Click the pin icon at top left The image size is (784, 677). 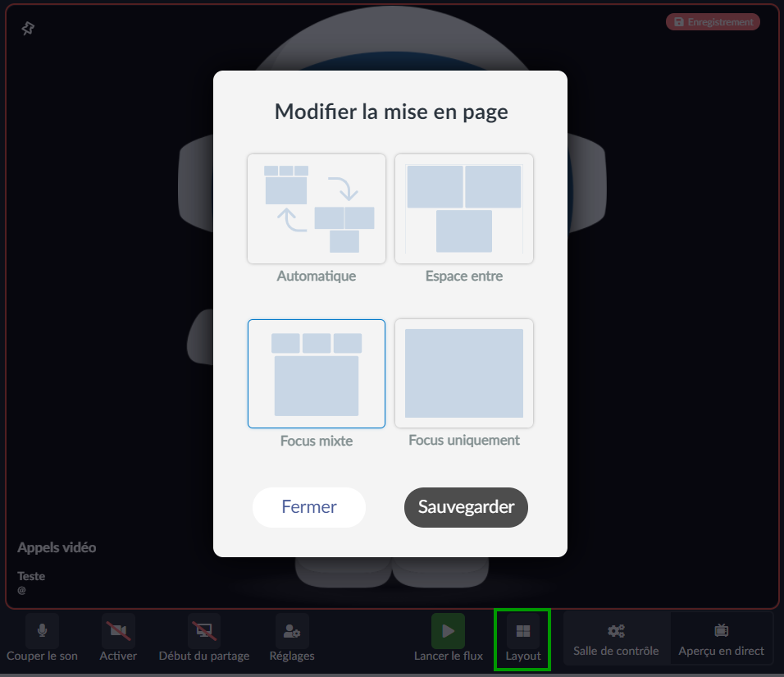pos(28,29)
